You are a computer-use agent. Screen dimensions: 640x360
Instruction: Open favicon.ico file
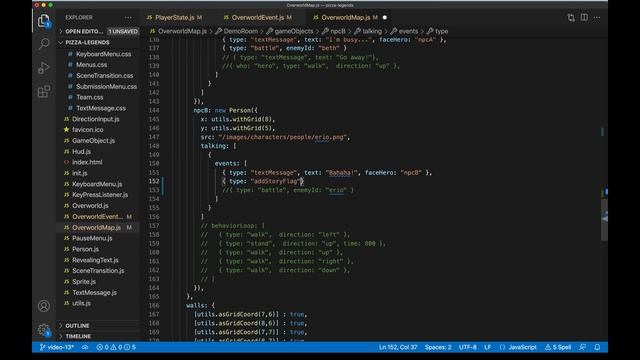click(87, 130)
